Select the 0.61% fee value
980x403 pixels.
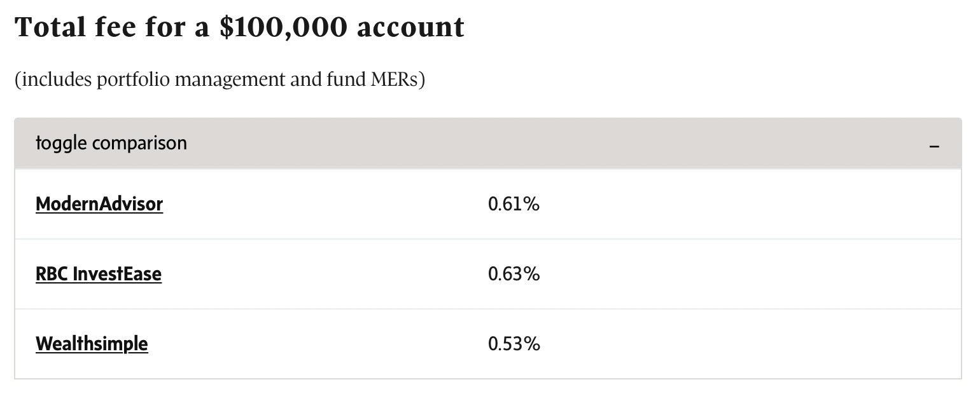coord(514,204)
